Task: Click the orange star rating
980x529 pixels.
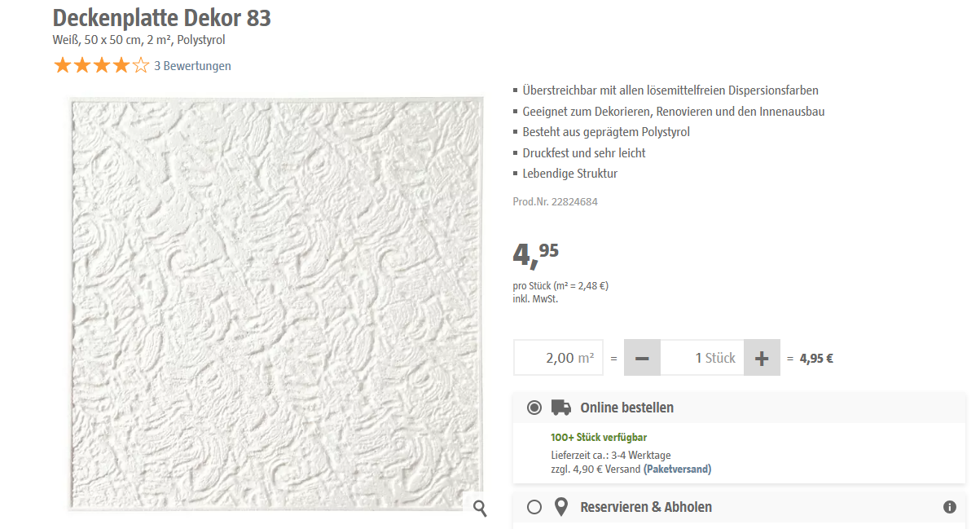Action: click(101, 66)
